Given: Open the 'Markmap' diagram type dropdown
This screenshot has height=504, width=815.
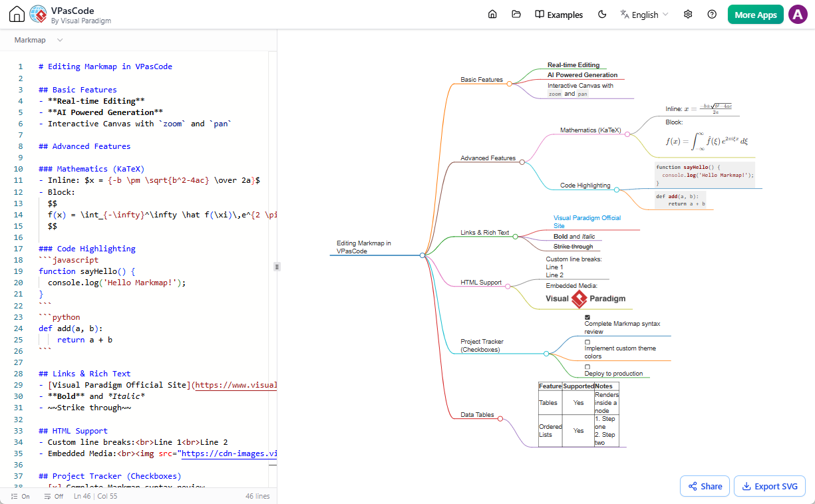Looking at the screenshot, I should [x=39, y=40].
